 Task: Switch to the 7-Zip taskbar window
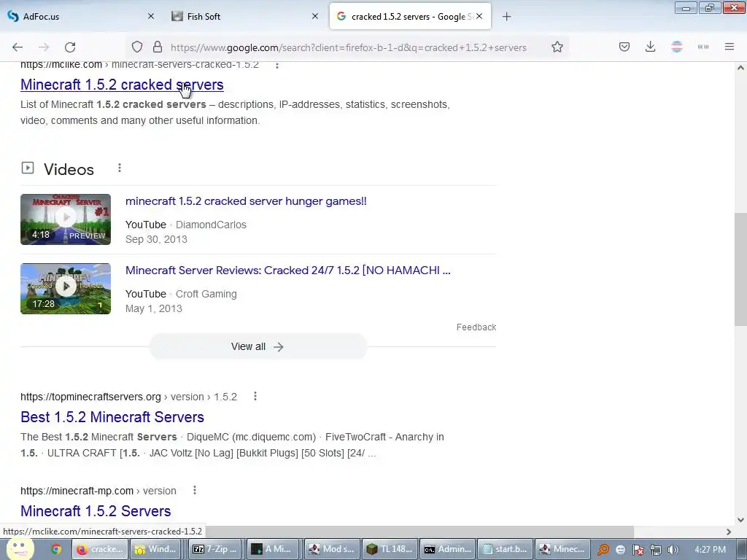(x=215, y=549)
